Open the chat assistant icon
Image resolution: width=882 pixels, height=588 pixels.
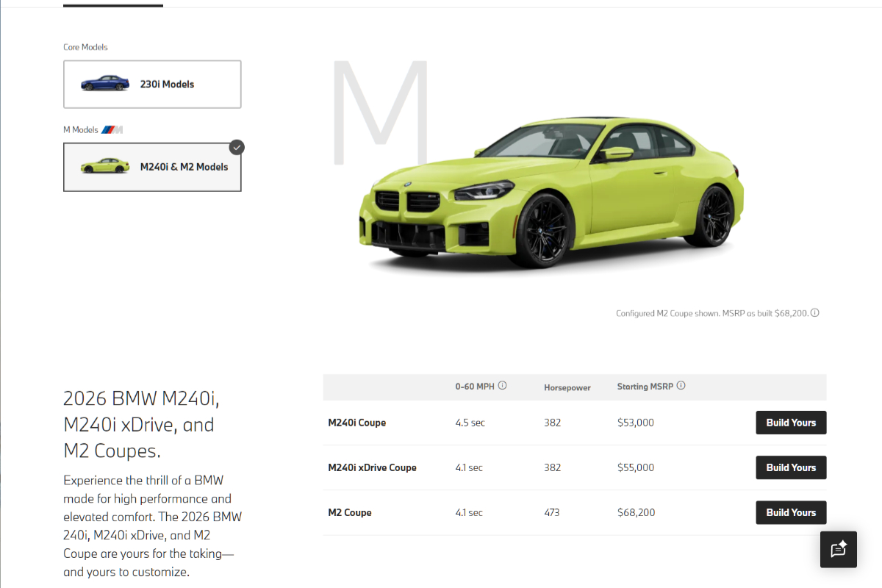tap(839, 550)
